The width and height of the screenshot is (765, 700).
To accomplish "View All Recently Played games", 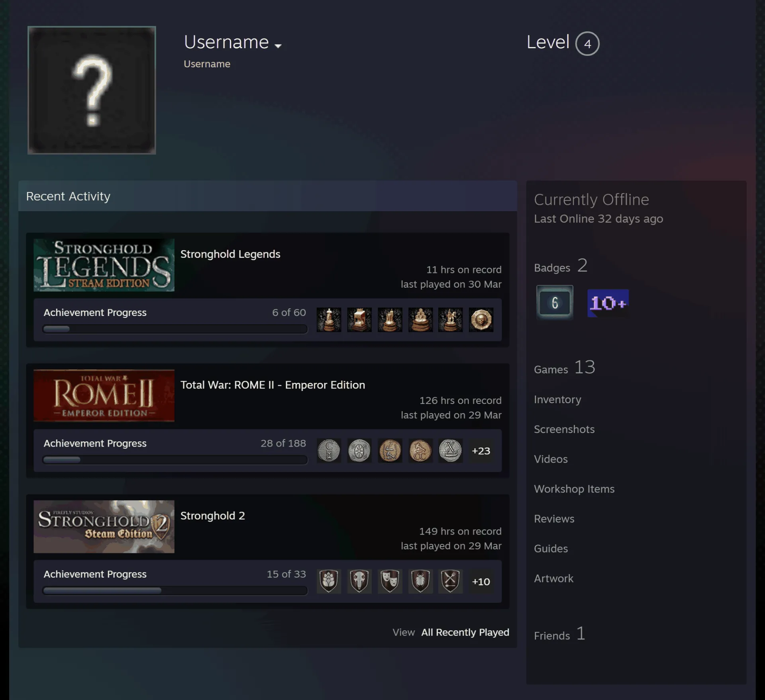I will point(465,632).
